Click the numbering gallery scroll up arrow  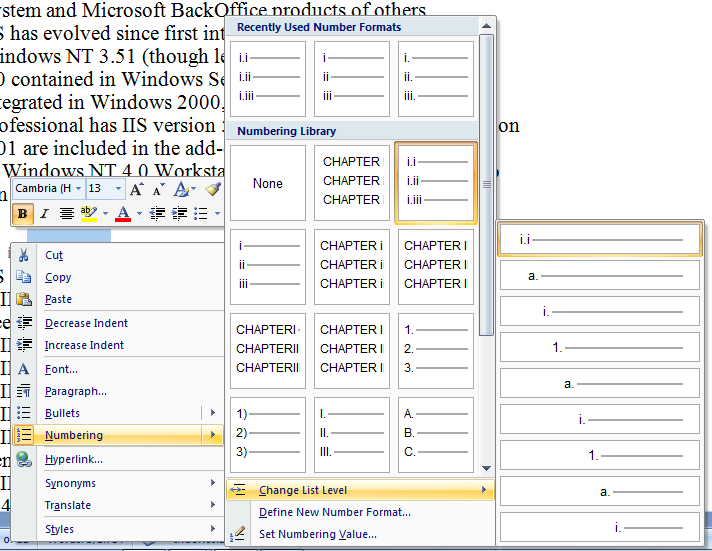pyautogui.click(x=486, y=26)
